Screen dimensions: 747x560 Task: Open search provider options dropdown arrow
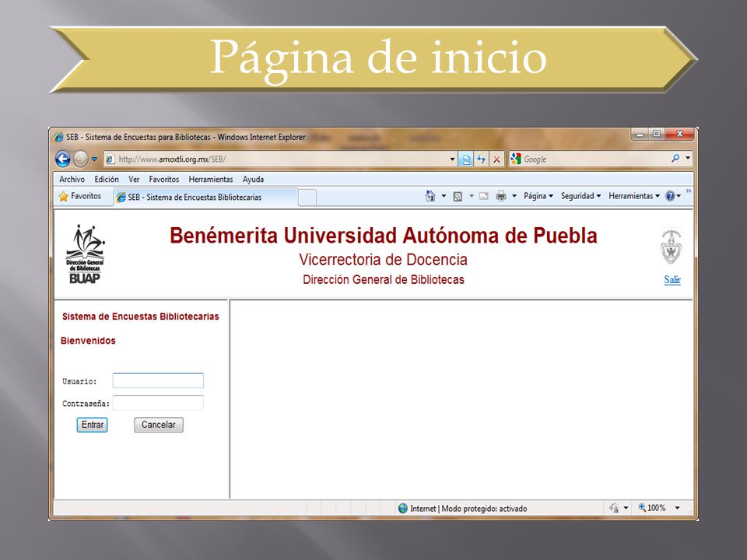tap(688, 158)
